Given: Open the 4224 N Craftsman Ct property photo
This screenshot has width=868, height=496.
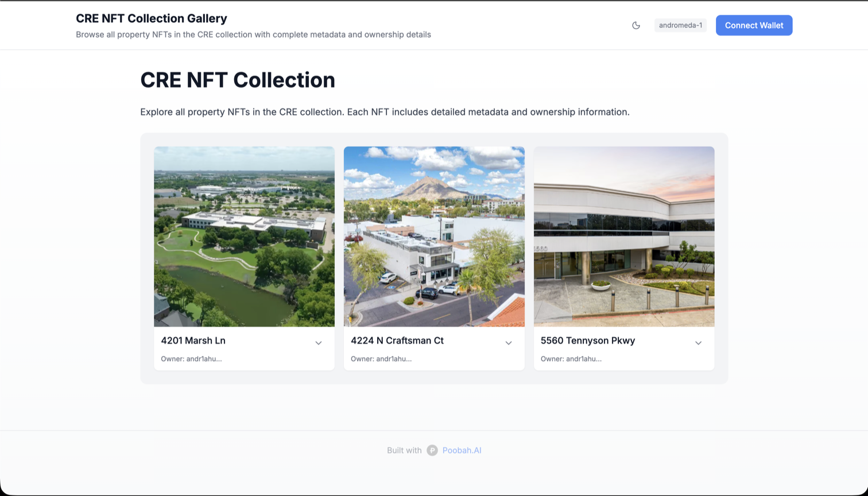Looking at the screenshot, I should pyautogui.click(x=434, y=237).
